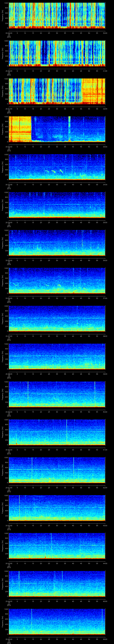Click the 33:00 end time label

[105, 147]
